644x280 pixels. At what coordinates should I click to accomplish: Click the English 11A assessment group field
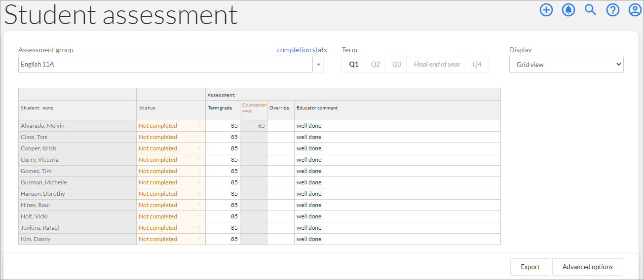click(x=165, y=65)
